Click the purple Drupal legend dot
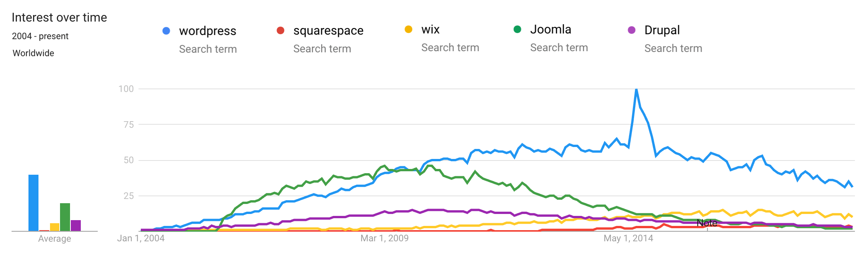 tap(631, 30)
